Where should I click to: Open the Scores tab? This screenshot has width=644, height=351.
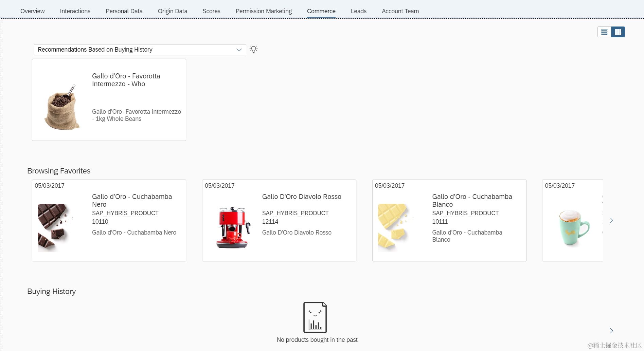[x=211, y=11]
